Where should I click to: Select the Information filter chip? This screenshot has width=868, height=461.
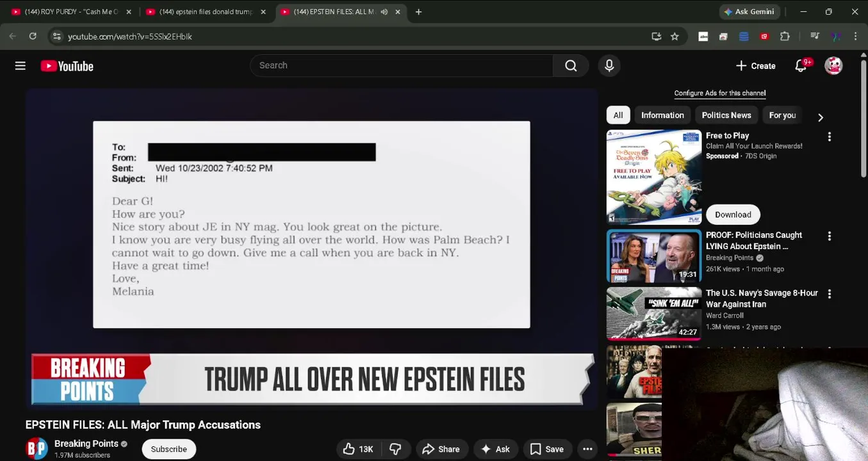click(662, 115)
